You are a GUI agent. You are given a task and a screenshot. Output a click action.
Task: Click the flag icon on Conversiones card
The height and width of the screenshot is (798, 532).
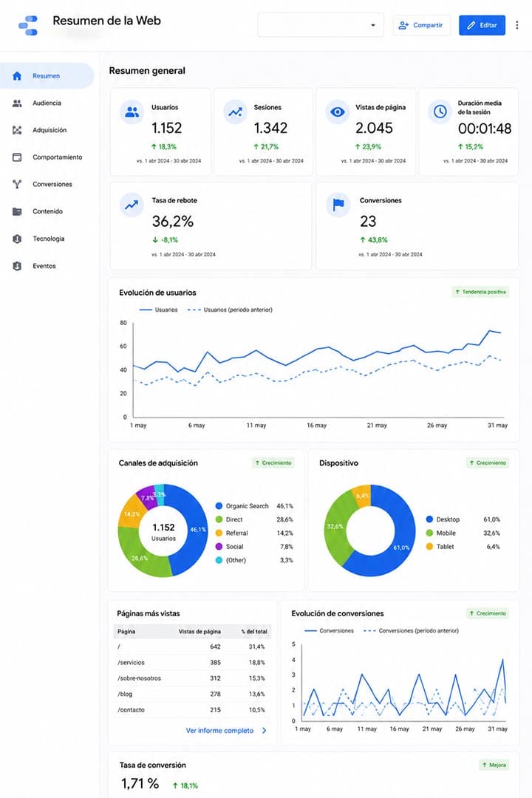click(x=338, y=205)
